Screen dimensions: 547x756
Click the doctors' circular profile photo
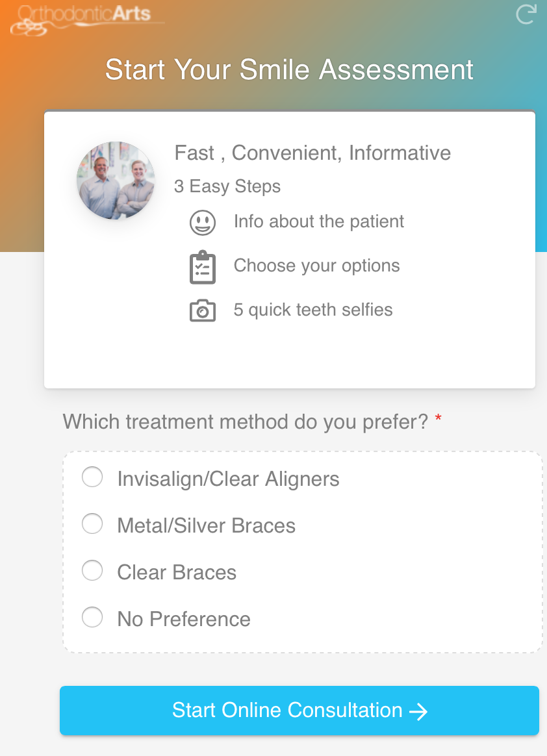point(116,181)
